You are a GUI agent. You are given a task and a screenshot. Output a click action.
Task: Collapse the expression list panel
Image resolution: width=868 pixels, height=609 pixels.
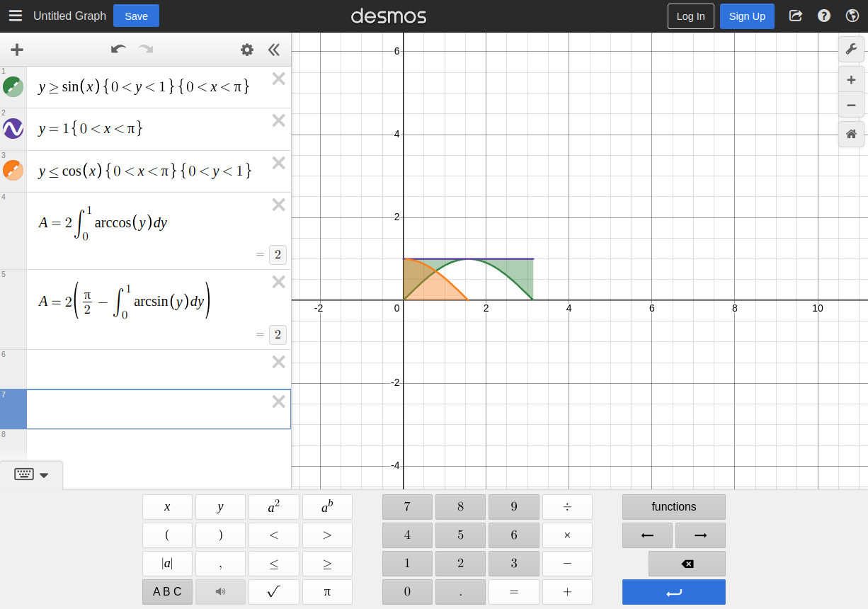pos(274,50)
